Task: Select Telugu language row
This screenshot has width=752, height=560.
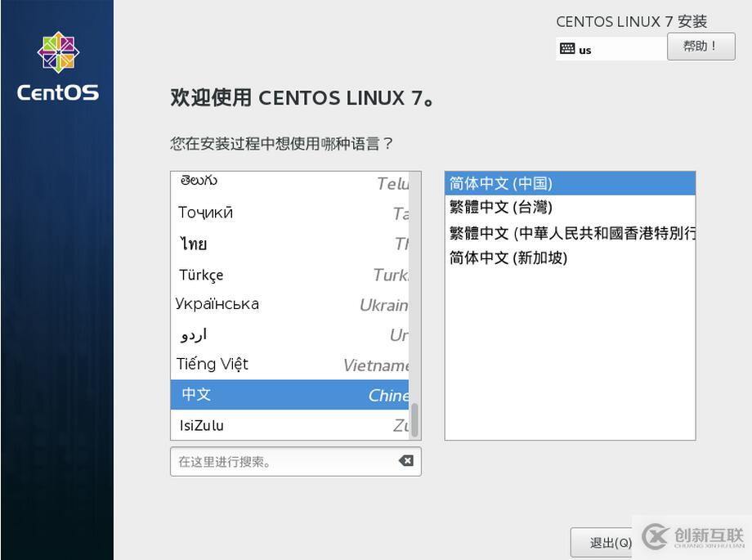Action: pos(289,183)
